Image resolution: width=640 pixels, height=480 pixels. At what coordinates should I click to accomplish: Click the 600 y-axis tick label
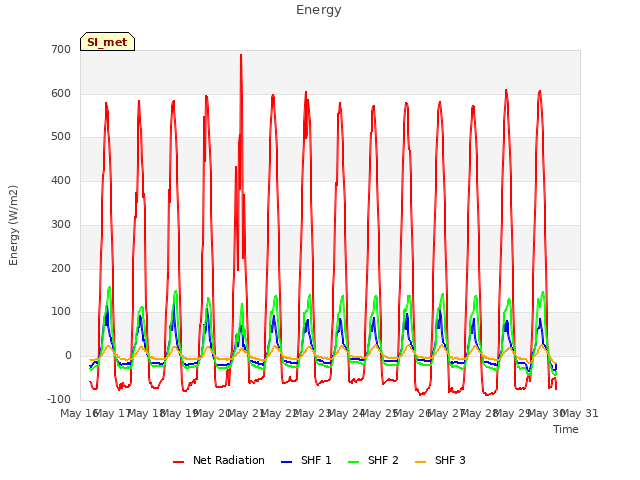[x=61, y=93]
